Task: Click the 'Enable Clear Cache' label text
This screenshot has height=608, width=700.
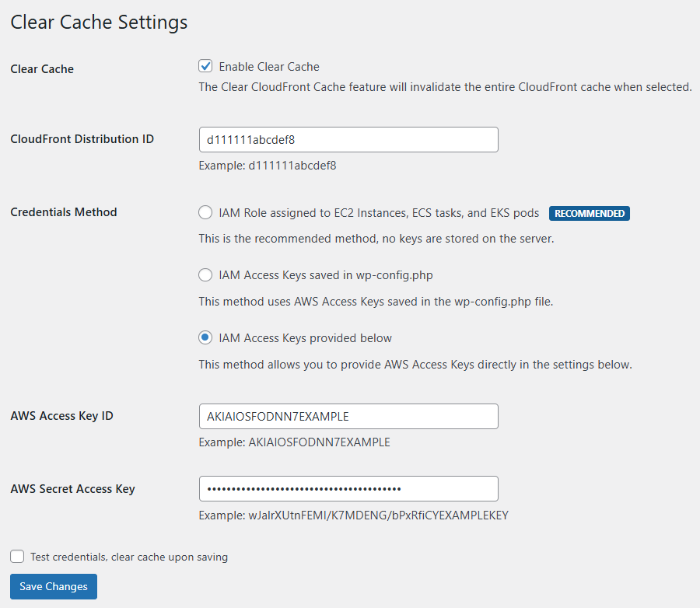Action: (x=269, y=67)
